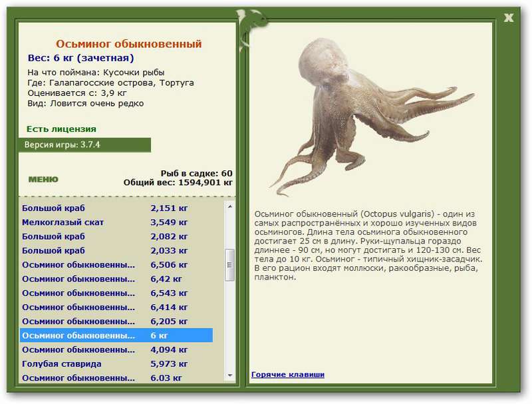Select Осьминог обыкновенный 4,094 кг row

point(116,349)
